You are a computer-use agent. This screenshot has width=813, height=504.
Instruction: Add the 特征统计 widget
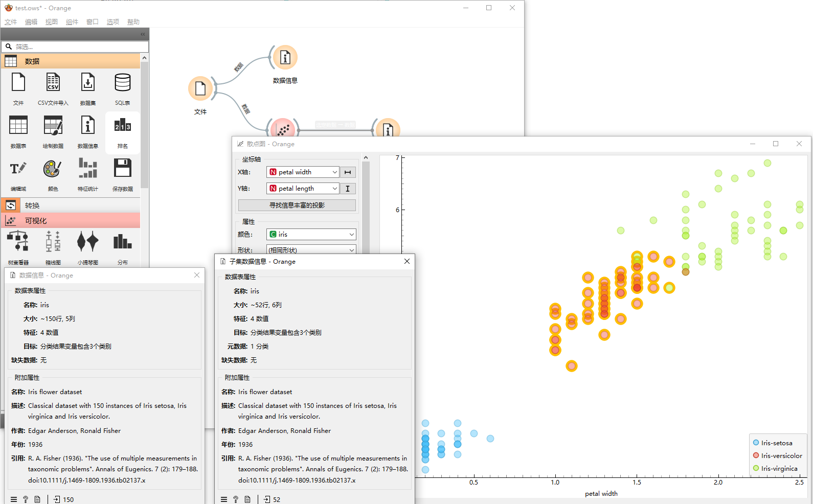coord(88,175)
